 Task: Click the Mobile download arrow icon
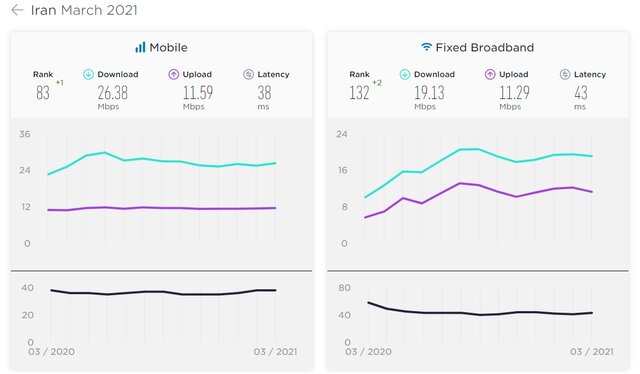(x=88, y=74)
